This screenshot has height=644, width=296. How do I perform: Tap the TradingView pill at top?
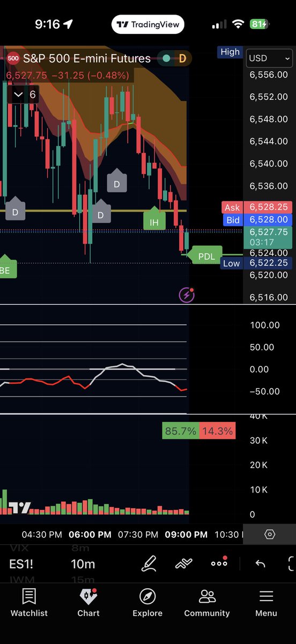click(148, 25)
